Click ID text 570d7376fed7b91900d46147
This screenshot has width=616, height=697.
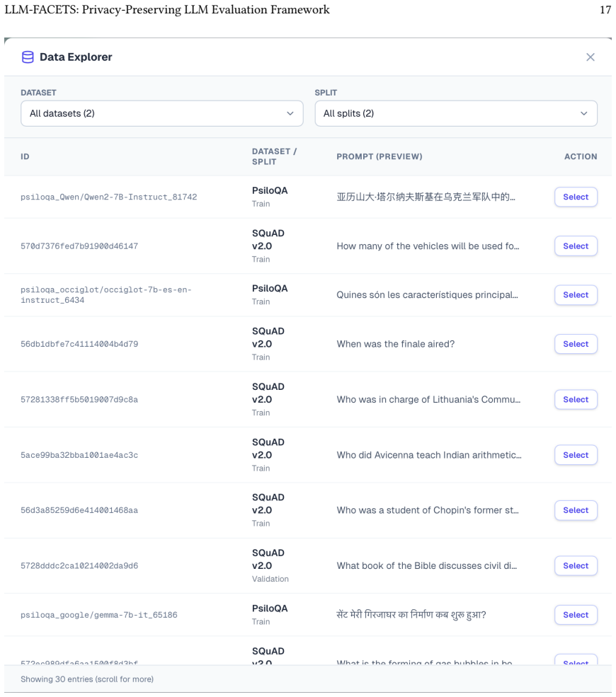point(79,246)
